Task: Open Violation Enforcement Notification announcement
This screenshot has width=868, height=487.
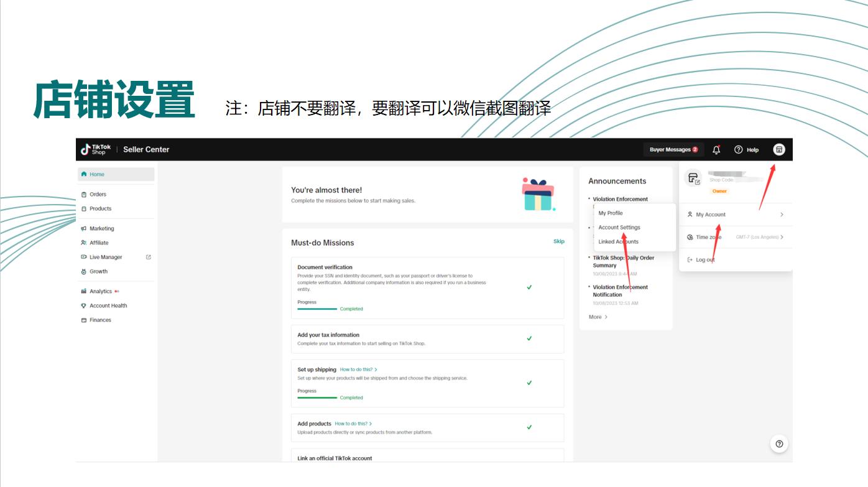Action: point(621,291)
